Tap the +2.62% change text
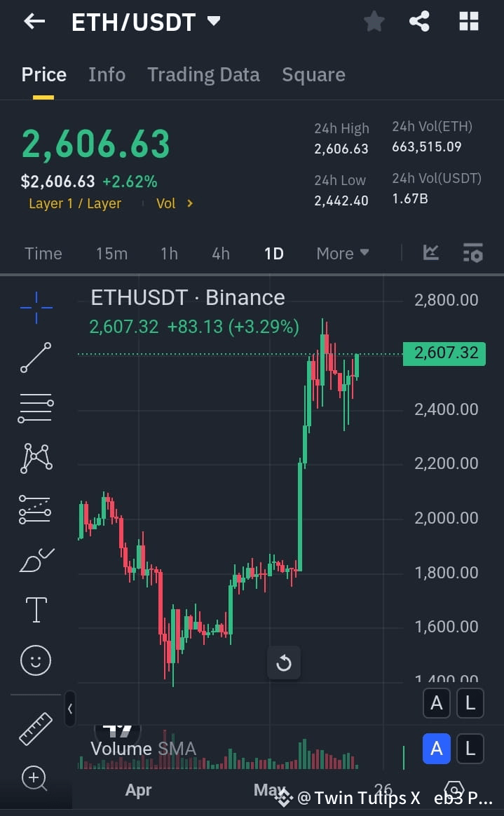Screen dimensions: 504x816 (130, 182)
